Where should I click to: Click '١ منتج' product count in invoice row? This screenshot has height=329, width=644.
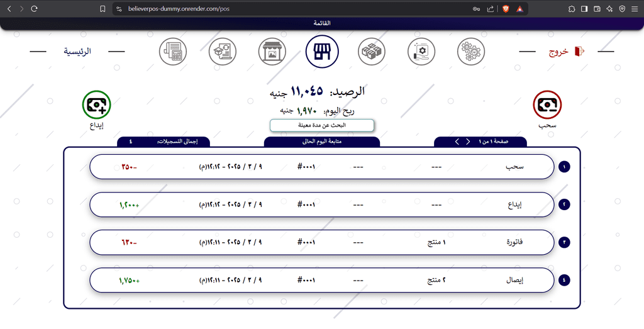click(436, 242)
